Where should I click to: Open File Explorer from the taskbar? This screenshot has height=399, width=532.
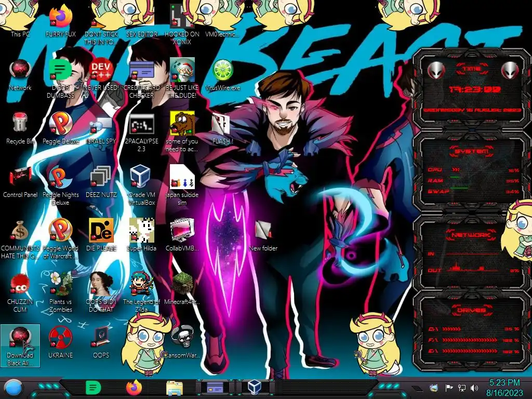[175, 388]
